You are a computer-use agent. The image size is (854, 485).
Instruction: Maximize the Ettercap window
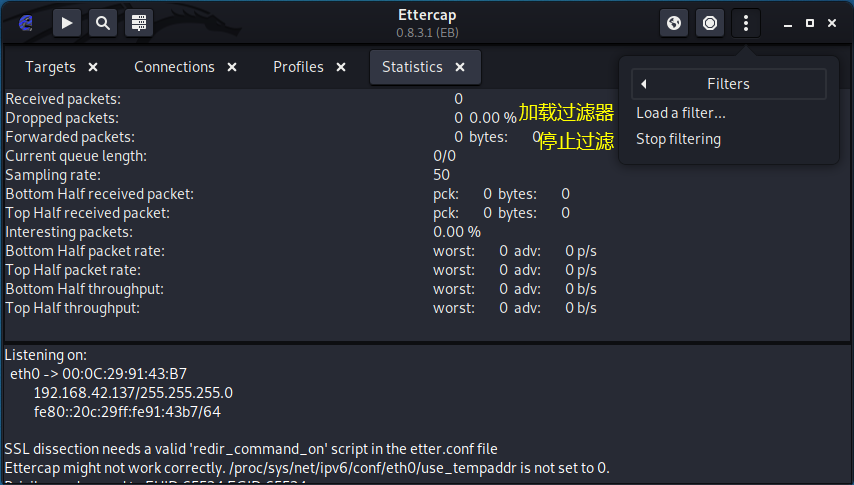[x=810, y=23]
